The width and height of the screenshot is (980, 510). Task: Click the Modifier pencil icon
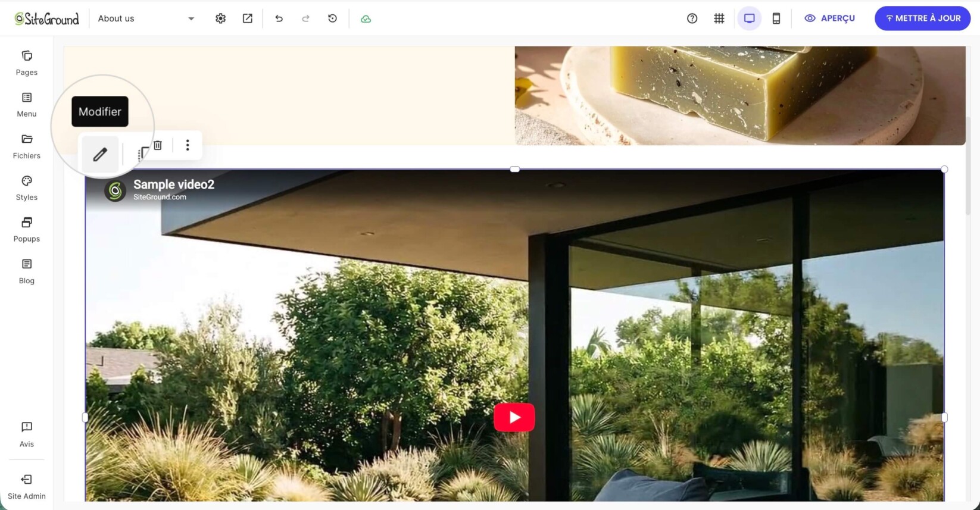100,155
